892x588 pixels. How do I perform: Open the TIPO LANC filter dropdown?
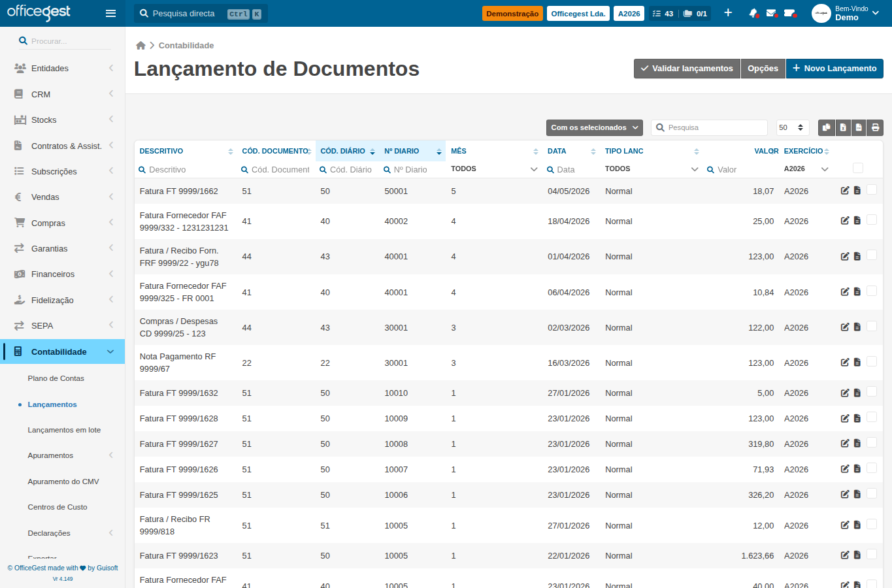click(651, 169)
